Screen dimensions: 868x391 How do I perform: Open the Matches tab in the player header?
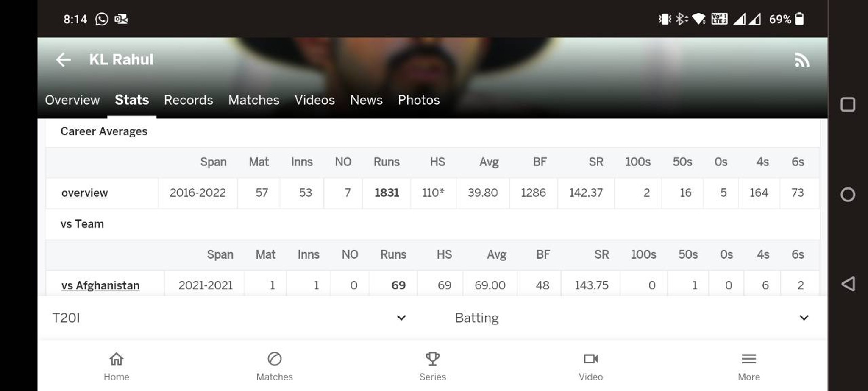(x=254, y=100)
